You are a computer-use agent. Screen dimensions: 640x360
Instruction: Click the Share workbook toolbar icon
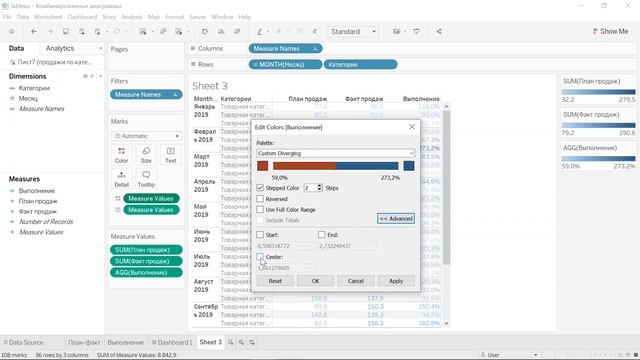tap(439, 31)
